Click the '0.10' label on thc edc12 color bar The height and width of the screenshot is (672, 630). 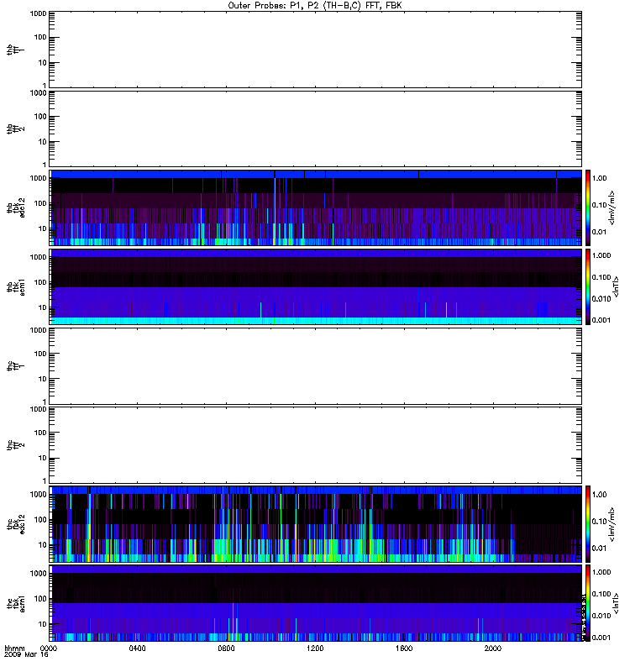[599, 521]
